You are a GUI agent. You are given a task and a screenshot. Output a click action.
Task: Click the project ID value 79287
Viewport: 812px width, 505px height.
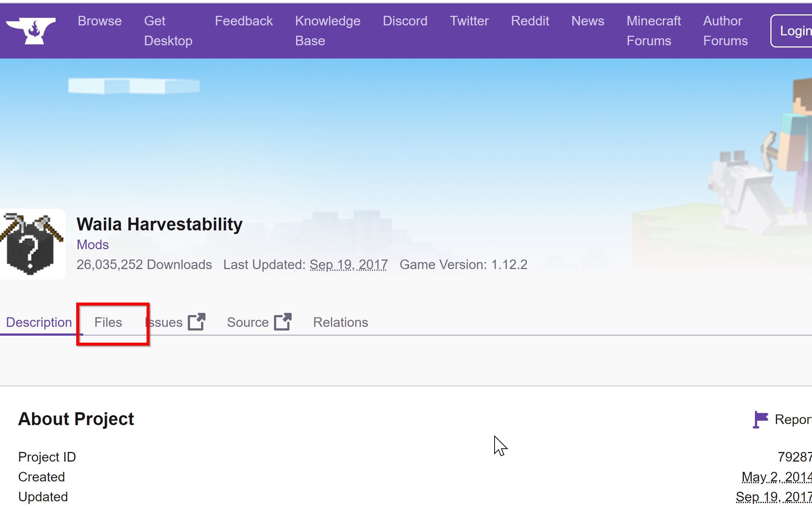pyautogui.click(x=795, y=457)
